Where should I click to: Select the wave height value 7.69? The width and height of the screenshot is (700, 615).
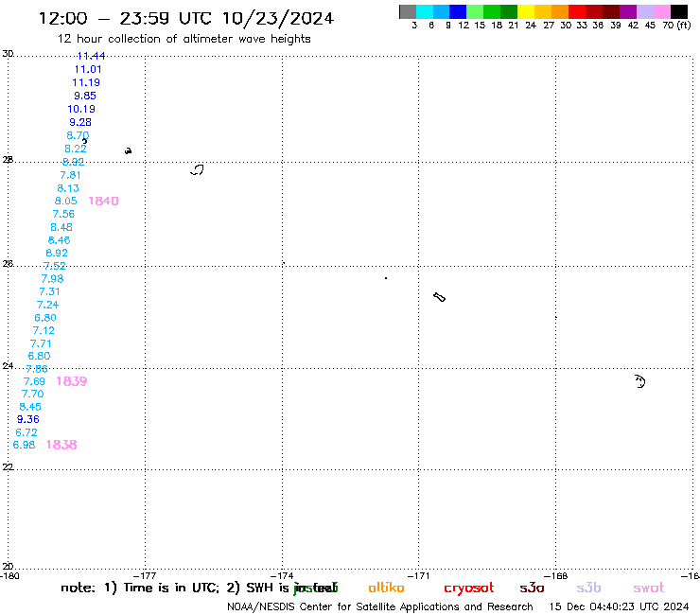pyautogui.click(x=34, y=381)
